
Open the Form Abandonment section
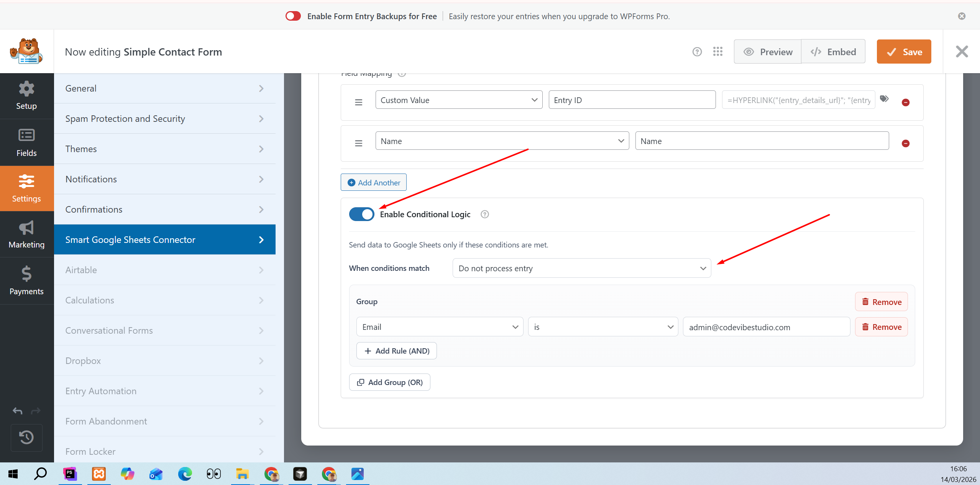pos(165,421)
